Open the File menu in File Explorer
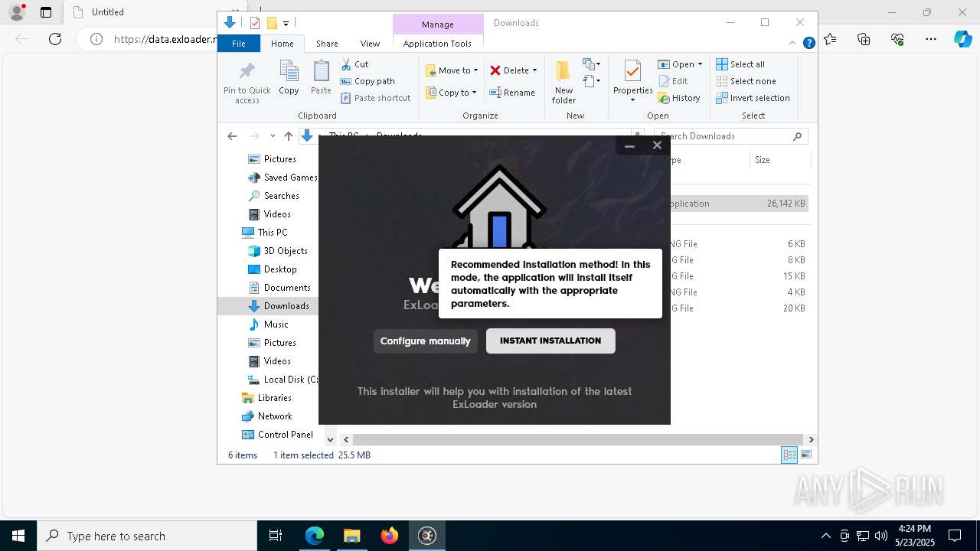Screen dimensions: 980x551 (x=239, y=44)
